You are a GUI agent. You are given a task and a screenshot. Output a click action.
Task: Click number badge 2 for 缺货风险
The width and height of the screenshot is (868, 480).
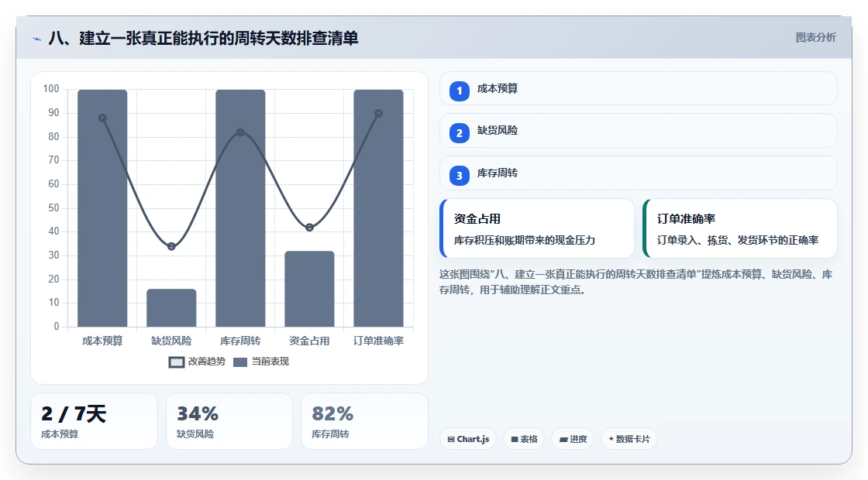click(459, 132)
